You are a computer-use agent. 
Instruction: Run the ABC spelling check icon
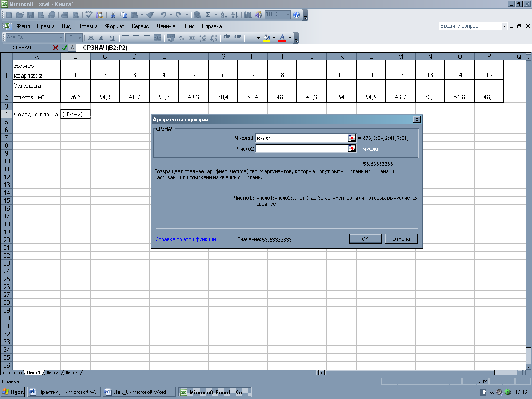point(89,15)
